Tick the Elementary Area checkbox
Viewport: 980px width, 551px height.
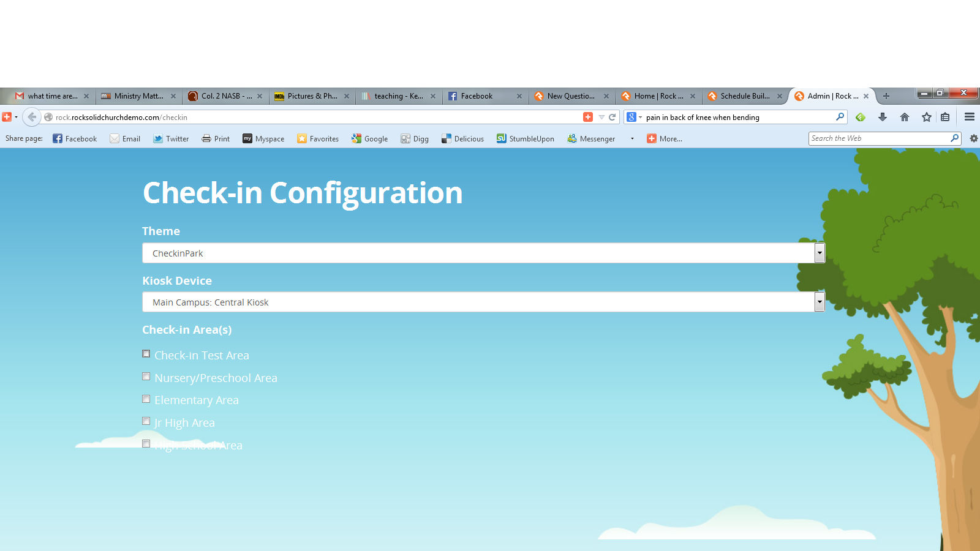(x=146, y=399)
